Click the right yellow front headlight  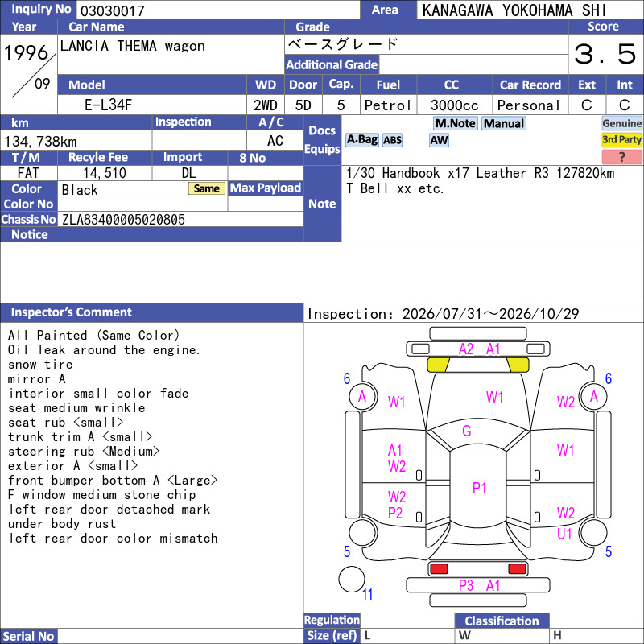coord(518,365)
